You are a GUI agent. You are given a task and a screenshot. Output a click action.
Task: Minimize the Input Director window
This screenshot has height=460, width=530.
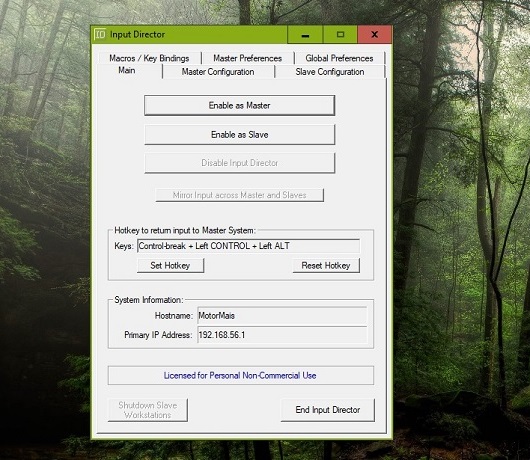(x=305, y=34)
